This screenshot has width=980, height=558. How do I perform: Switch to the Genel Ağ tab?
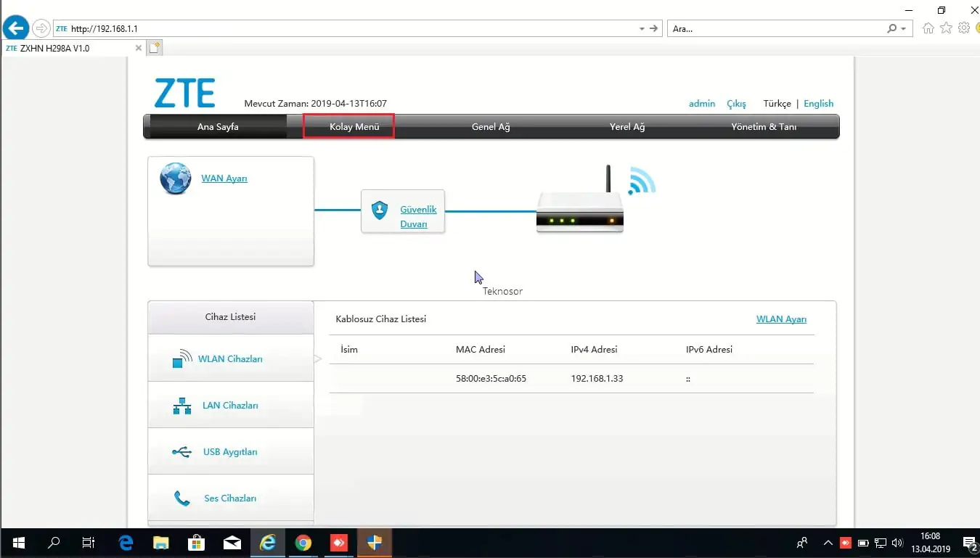tap(491, 126)
